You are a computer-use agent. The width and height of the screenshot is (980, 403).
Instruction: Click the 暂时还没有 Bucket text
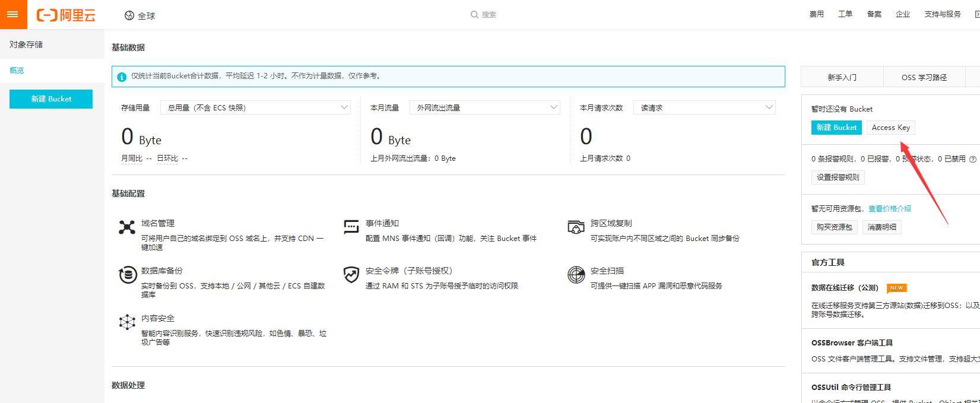(x=842, y=109)
